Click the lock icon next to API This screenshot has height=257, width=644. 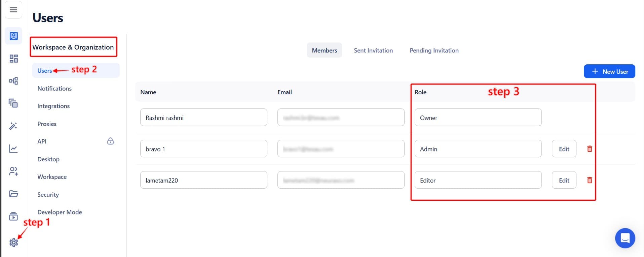pyautogui.click(x=110, y=141)
